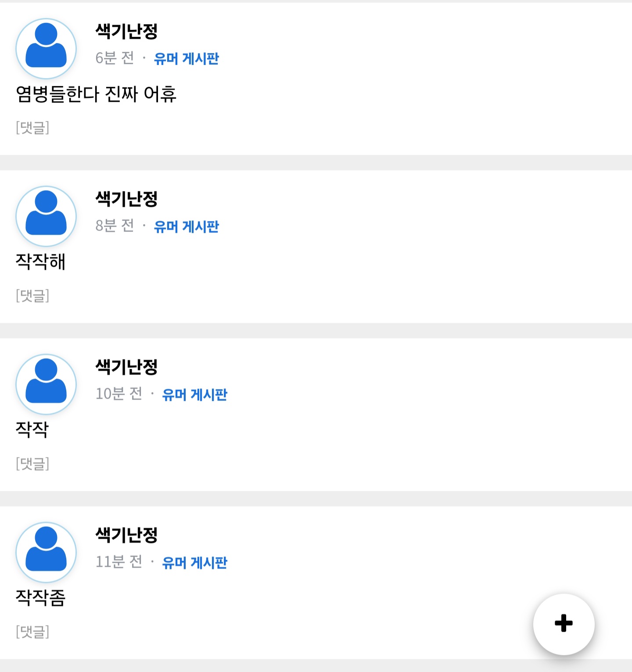Open the [댓글] tag under 염병들한다 comment
The width and height of the screenshot is (632, 672).
32,128
